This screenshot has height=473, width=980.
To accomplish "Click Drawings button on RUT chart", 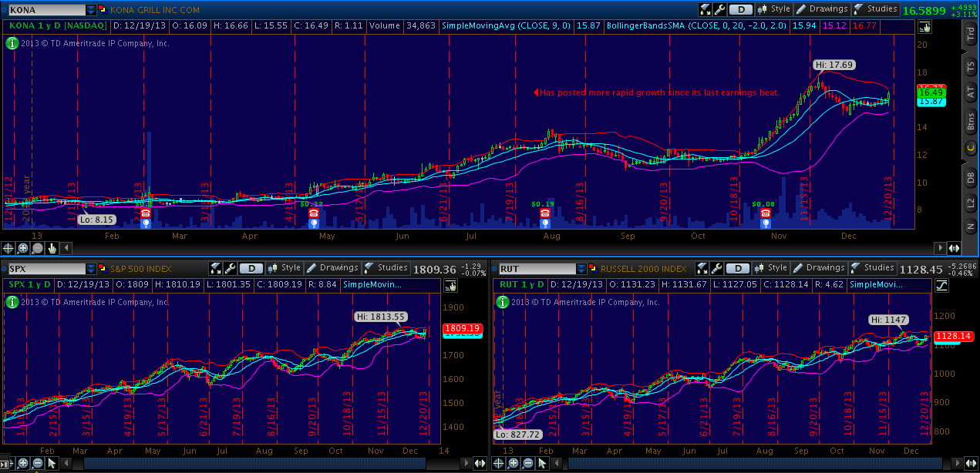I will (x=820, y=268).
